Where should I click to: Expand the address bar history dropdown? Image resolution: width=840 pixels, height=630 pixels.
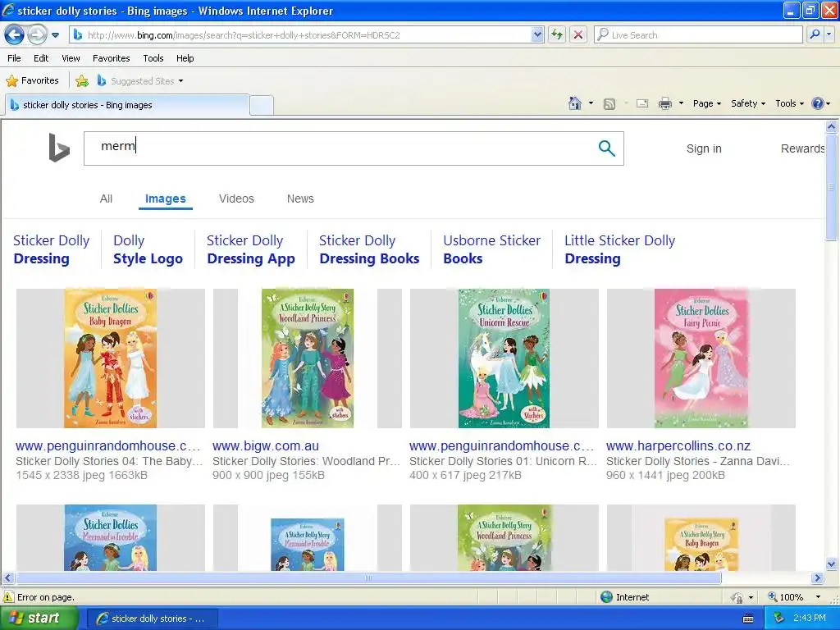tap(537, 35)
